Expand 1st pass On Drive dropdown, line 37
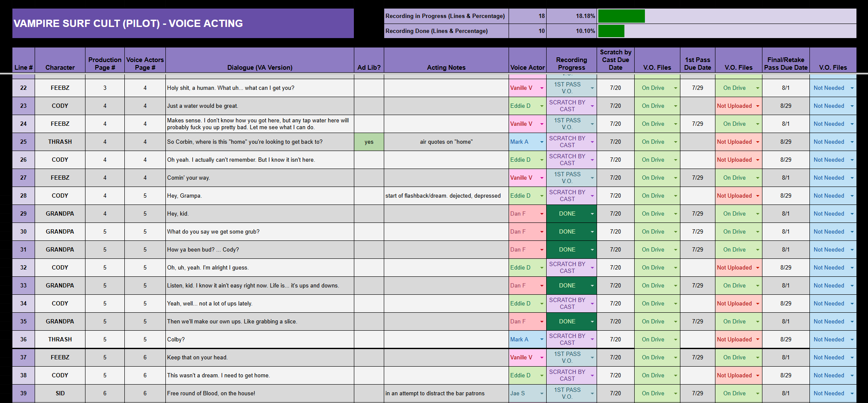The width and height of the screenshot is (868, 403). click(x=758, y=358)
